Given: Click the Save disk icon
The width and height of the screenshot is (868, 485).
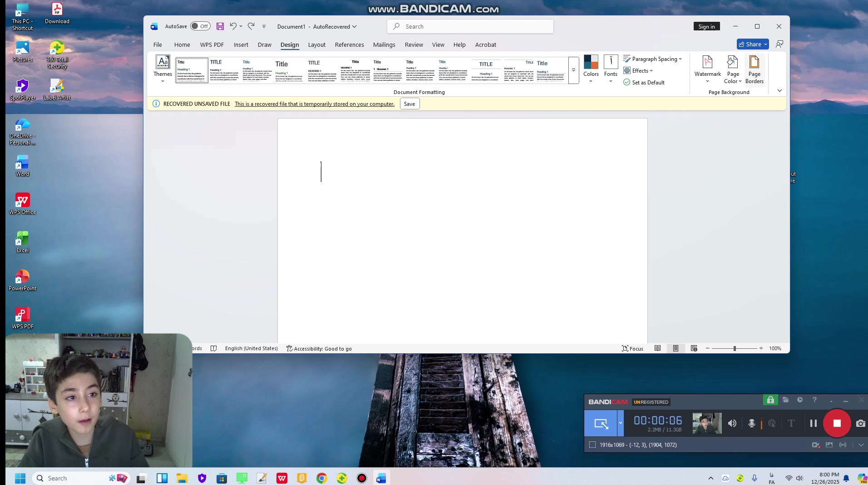Looking at the screenshot, I should (x=220, y=26).
